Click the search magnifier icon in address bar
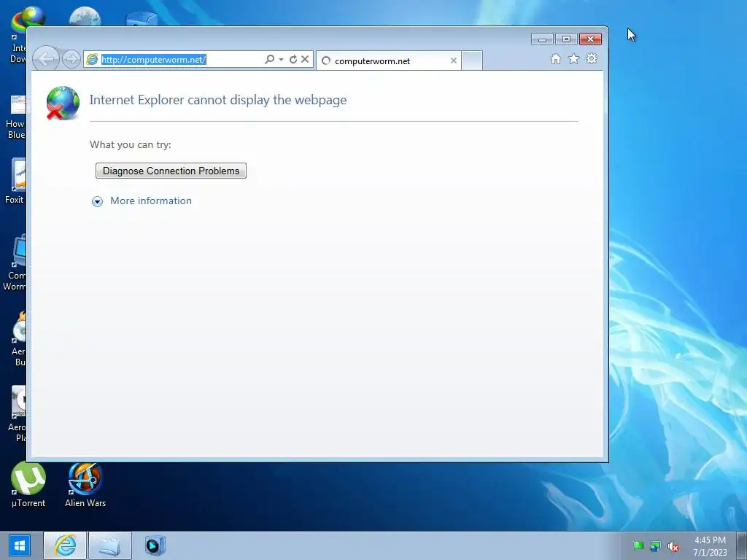 [270, 59]
